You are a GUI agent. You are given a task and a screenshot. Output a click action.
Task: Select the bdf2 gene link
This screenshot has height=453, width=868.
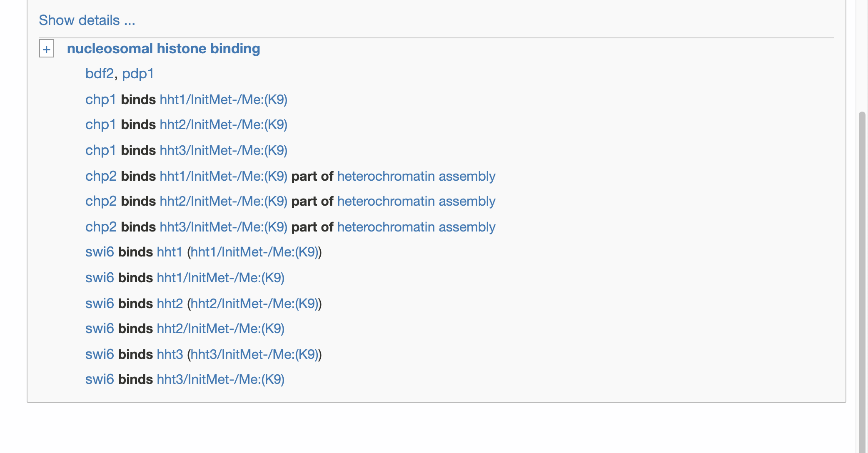coord(100,74)
